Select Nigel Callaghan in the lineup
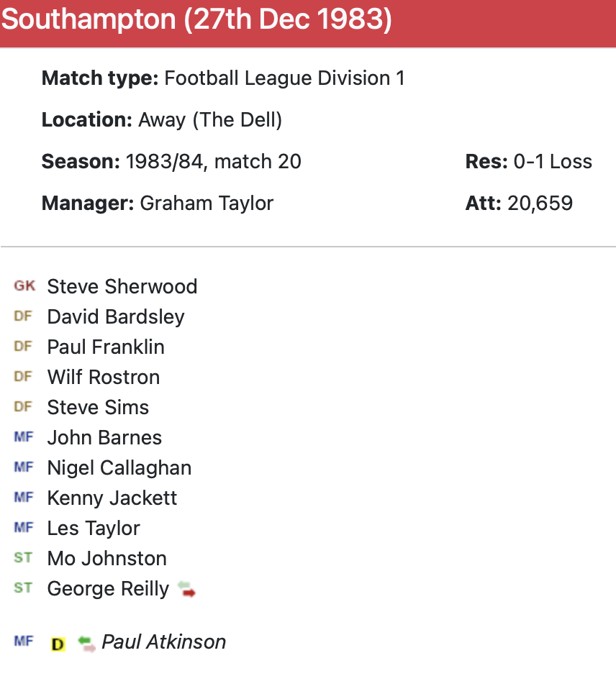 [x=119, y=467]
